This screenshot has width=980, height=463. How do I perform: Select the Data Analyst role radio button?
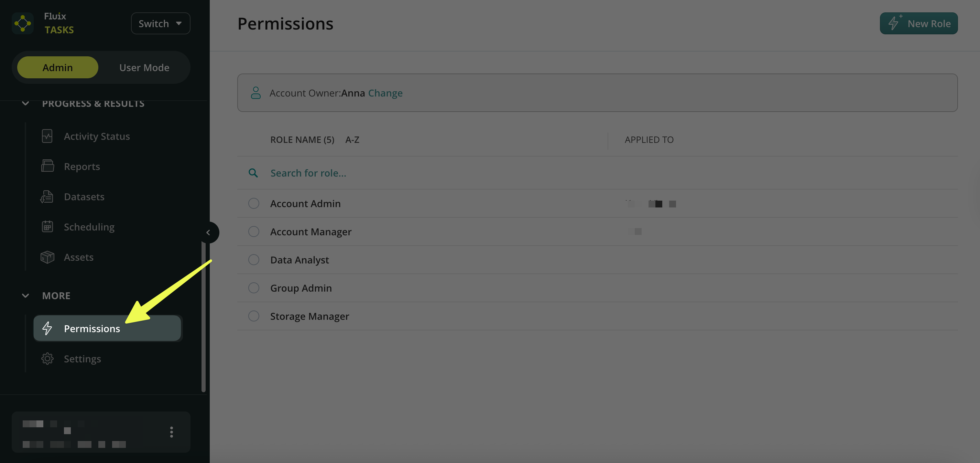pos(253,260)
